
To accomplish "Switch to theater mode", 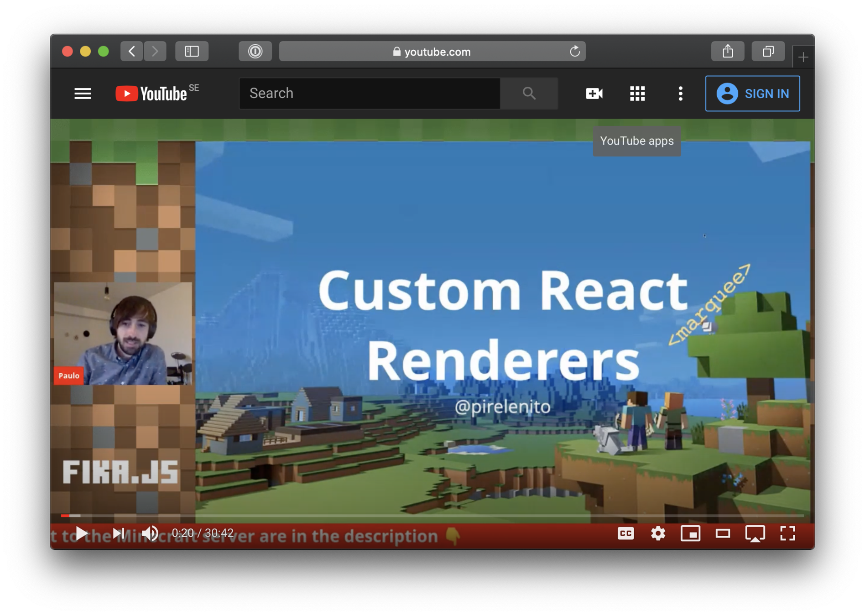I will (x=723, y=533).
